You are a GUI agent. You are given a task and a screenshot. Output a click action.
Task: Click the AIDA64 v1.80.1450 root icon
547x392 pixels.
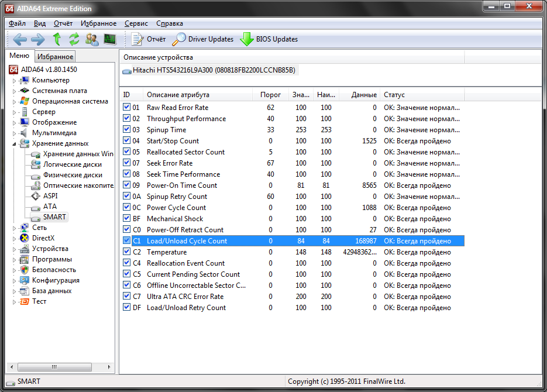(x=13, y=70)
